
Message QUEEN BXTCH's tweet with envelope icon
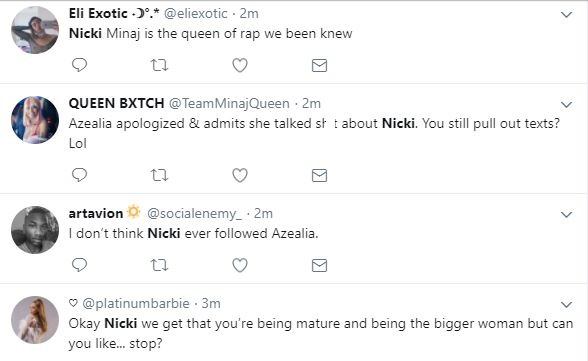coord(320,175)
